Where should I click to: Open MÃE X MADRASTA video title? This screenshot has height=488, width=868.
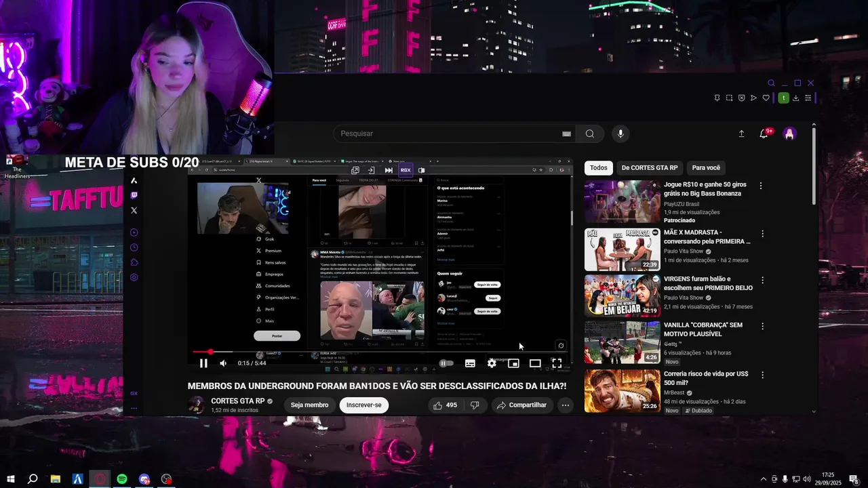pos(707,237)
